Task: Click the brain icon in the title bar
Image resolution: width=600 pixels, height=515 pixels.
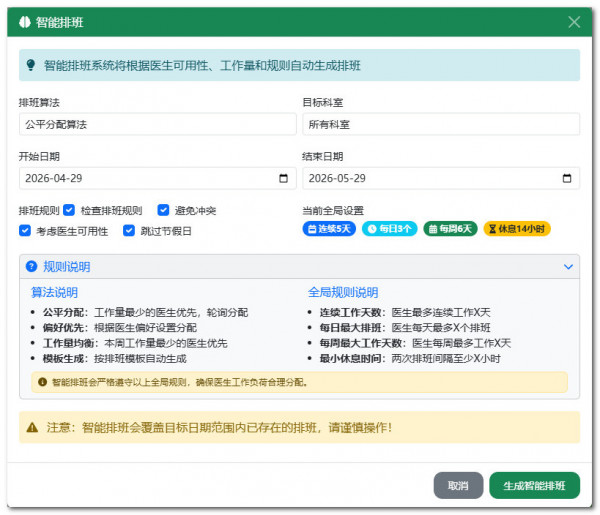Action: tap(25, 22)
